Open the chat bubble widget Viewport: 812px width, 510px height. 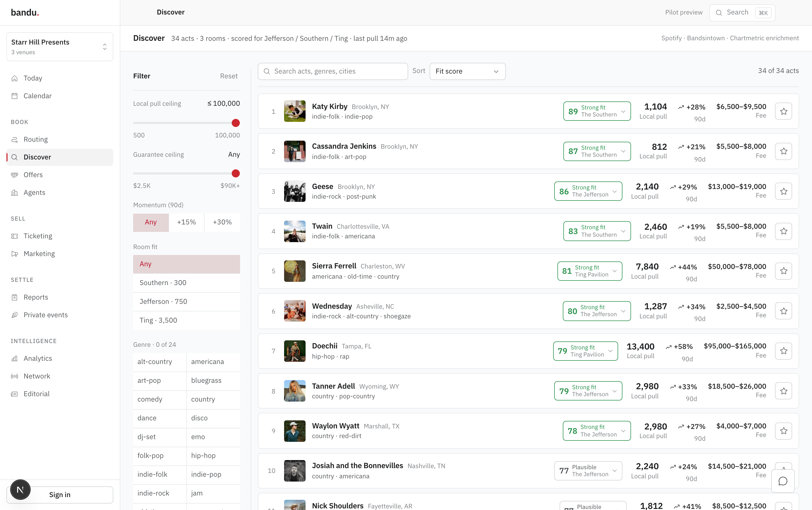click(x=783, y=481)
